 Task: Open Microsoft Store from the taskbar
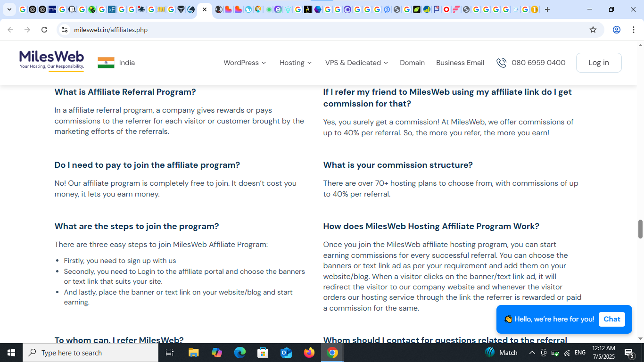point(263,353)
